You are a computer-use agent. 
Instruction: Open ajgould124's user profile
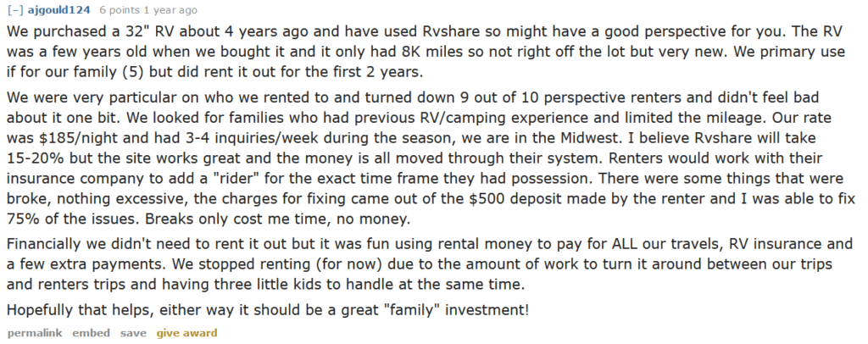click(x=58, y=10)
